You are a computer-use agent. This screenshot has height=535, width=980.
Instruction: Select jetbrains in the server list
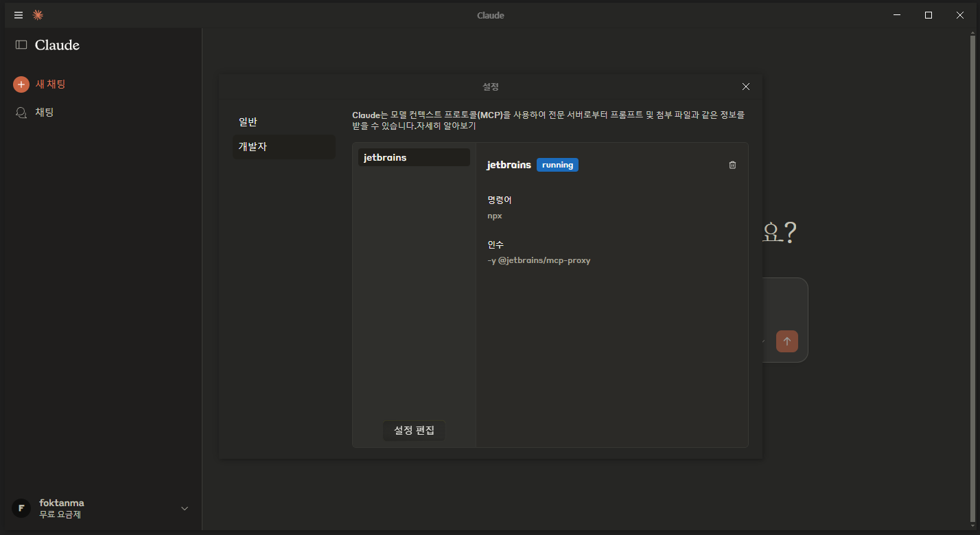pyautogui.click(x=414, y=157)
